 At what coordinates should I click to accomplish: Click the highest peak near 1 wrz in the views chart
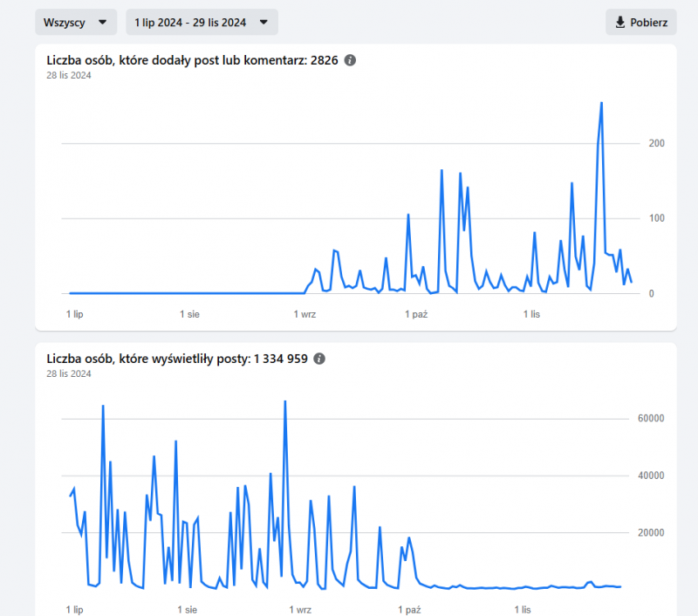[284, 402]
